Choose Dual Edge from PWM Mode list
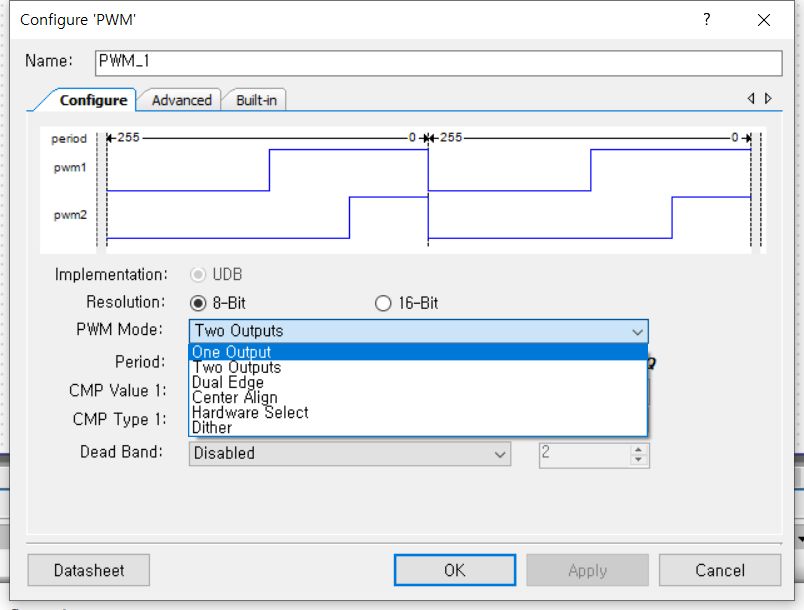The height and width of the screenshot is (610, 804). tap(418, 382)
